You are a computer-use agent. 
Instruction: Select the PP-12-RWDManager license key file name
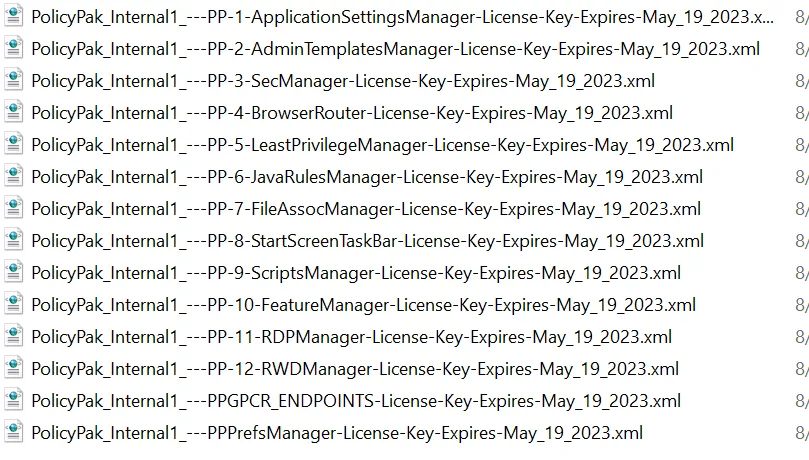point(355,369)
